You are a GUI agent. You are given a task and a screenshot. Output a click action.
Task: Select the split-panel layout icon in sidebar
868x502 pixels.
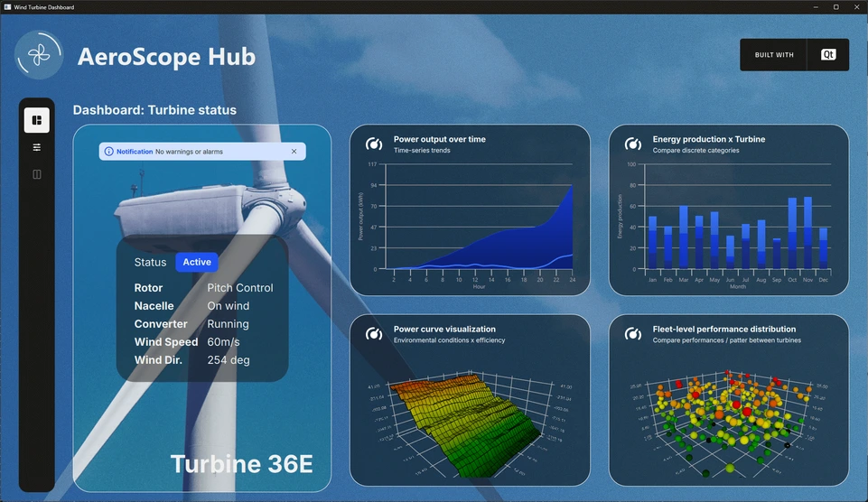point(37,174)
